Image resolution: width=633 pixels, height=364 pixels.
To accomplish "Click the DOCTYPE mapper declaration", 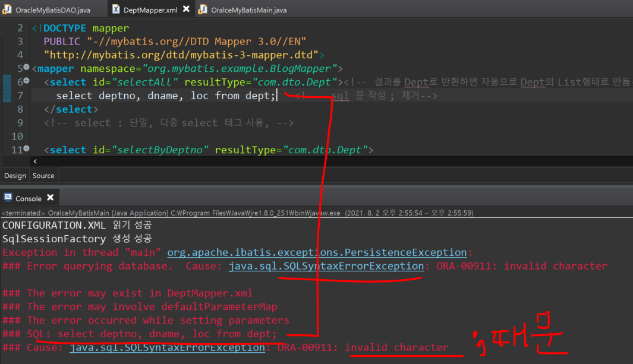I will coord(80,29).
